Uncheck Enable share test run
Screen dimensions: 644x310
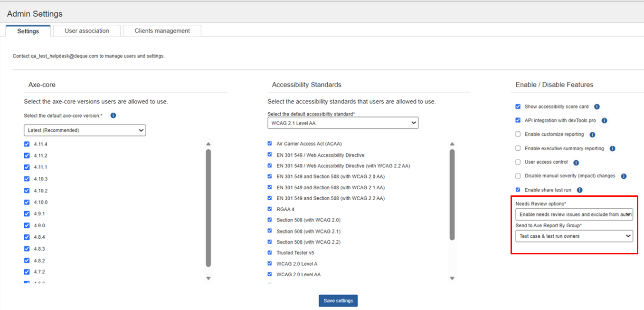518,190
